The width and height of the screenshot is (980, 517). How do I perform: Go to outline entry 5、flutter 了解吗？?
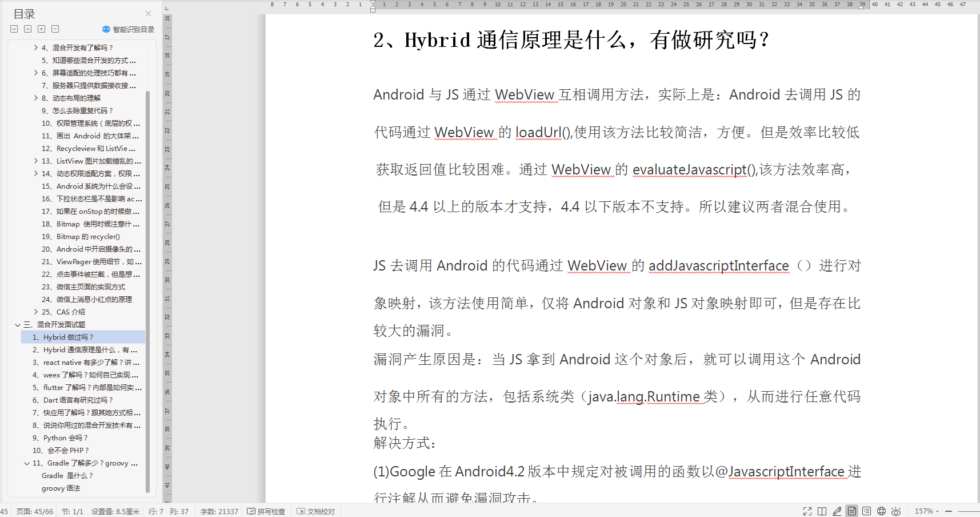(x=87, y=388)
